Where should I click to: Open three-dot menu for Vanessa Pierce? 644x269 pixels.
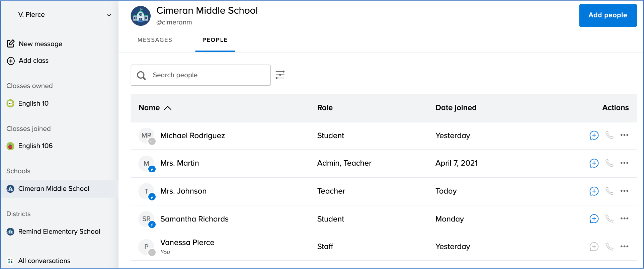tap(624, 247)
